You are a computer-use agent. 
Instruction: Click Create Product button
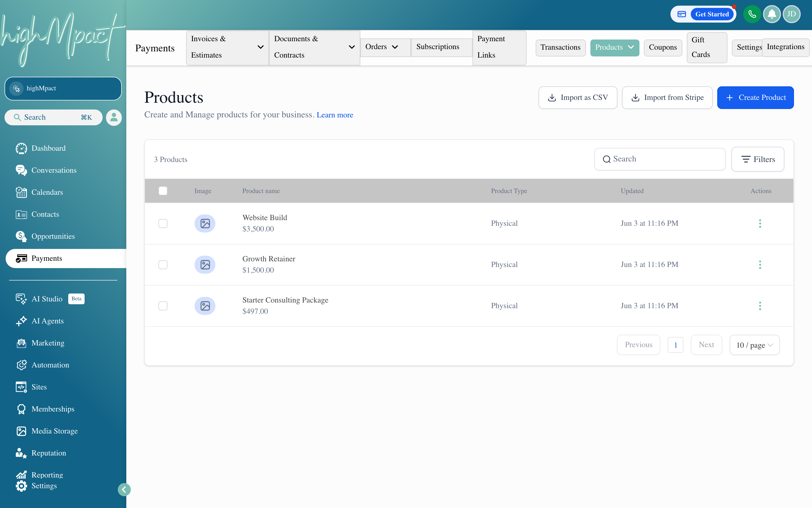[755, 97]
